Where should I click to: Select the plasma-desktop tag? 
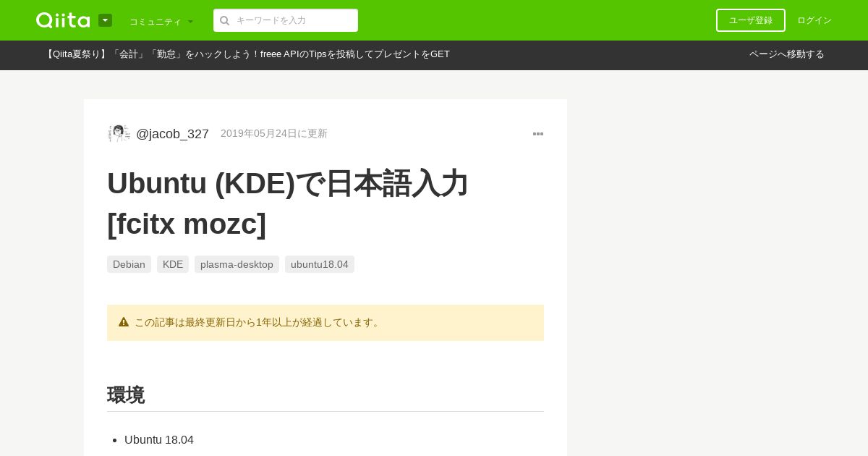tap(237, 264)
